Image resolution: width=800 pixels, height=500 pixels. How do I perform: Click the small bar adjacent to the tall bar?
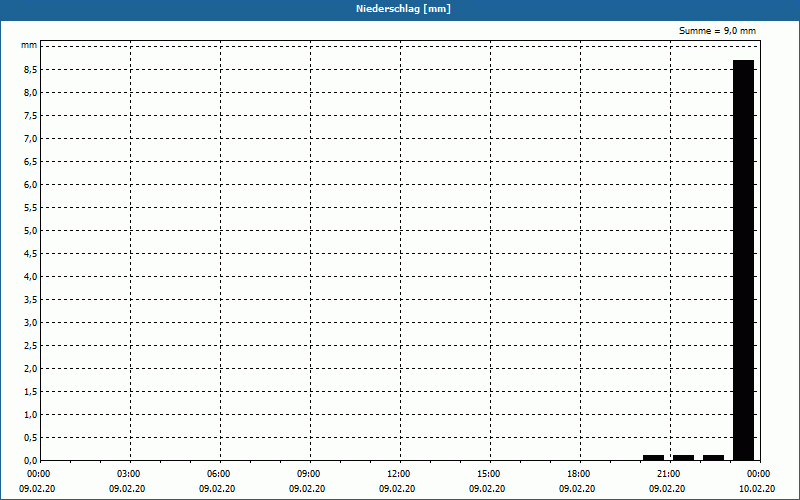point(713,458)
